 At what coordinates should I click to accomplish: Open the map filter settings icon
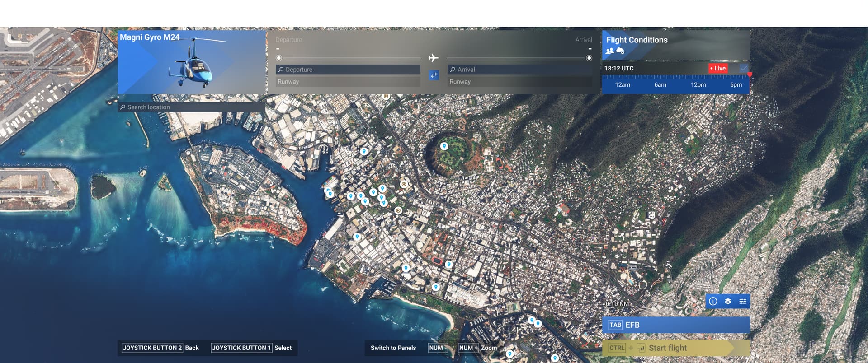tap(742, 302)
